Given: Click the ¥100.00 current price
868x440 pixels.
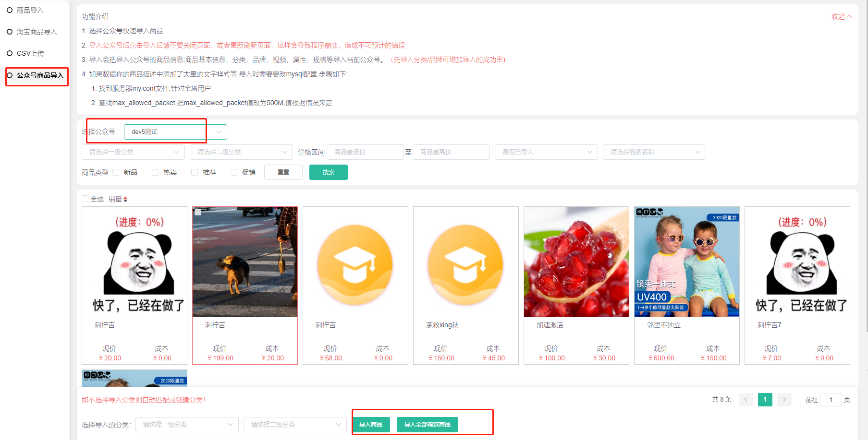Looking at the screenshot, I should point(552,358).
